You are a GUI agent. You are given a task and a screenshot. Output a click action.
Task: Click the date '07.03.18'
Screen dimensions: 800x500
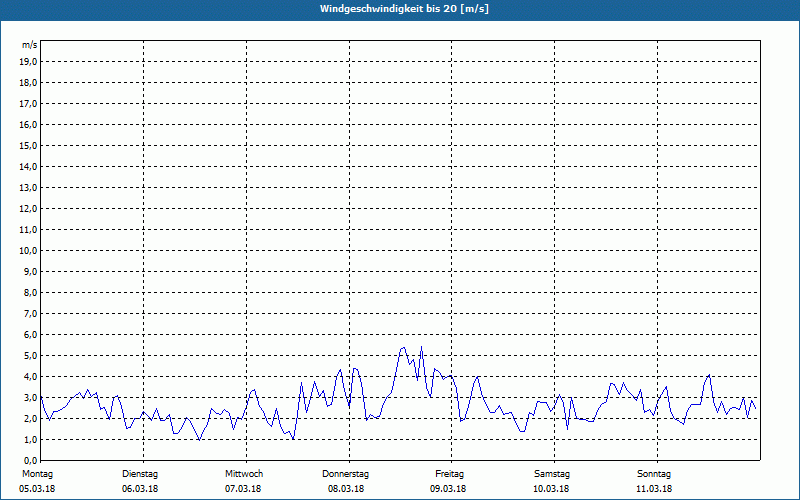click(243, 489)
